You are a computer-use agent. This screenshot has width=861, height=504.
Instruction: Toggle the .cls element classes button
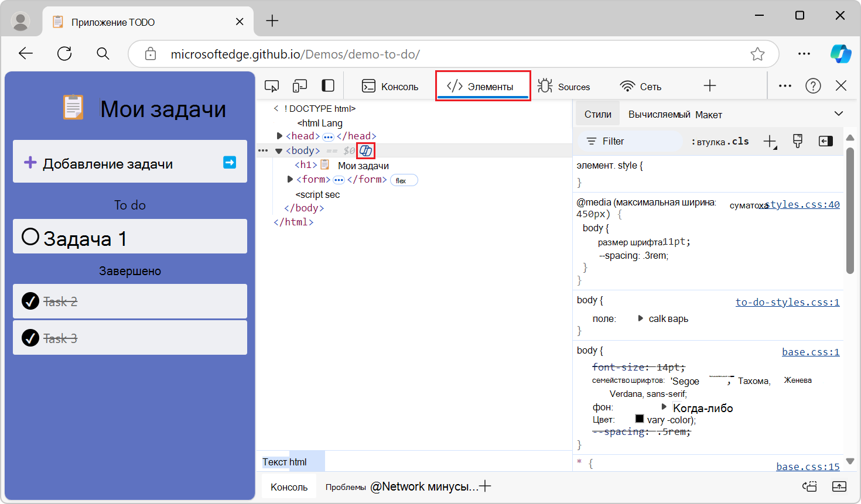point(739,141)
